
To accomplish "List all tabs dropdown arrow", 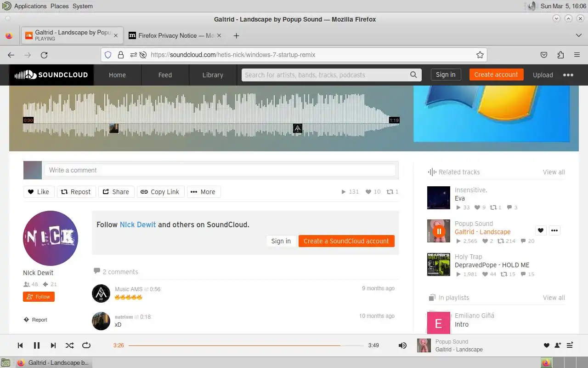I will click(578, 35).
